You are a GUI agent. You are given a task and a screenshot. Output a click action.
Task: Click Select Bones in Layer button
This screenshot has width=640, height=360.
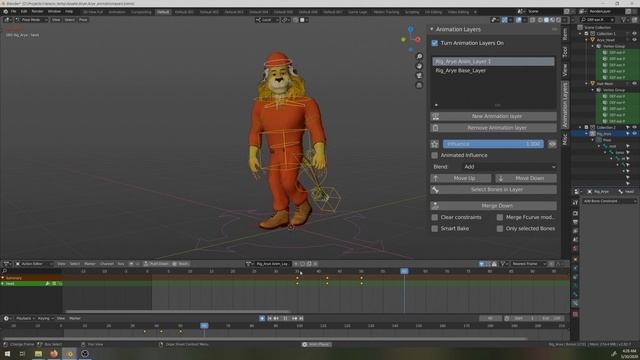(x=493, y=190)
